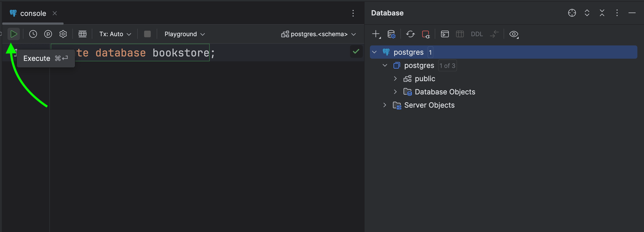Close the console tab

[x=55, y=13]
